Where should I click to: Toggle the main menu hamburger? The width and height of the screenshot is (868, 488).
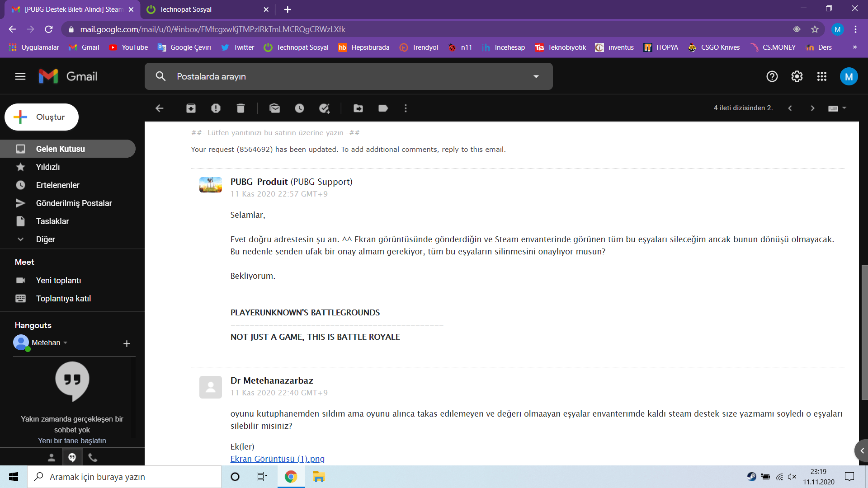(x=20, y=76)
